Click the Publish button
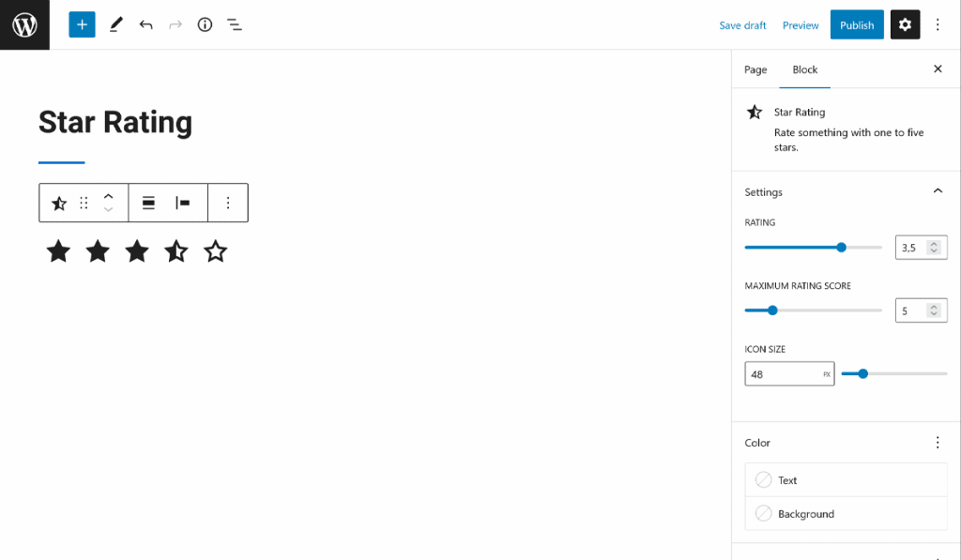The image size is (961, 560). pyautogui.click(x=857, y=25)
